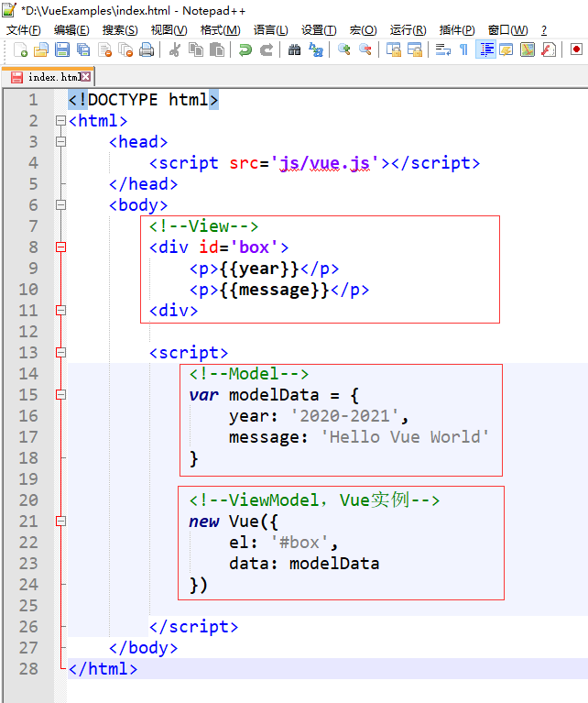
Task: Open the 格式(M) menu
Action: [220, 30]
